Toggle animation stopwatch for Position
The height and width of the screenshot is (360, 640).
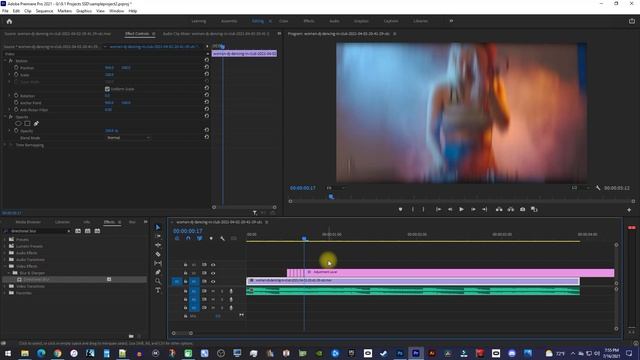(x=16, y=67)
